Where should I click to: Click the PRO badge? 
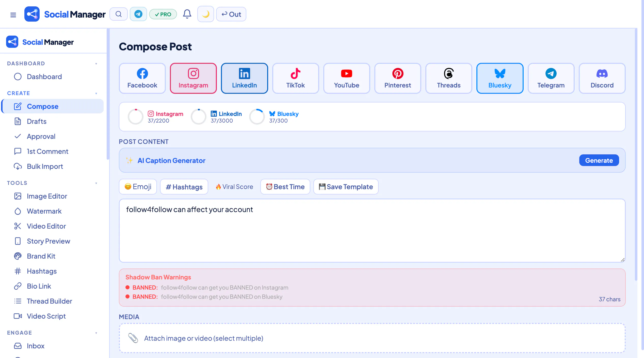[x=163, y=14]
